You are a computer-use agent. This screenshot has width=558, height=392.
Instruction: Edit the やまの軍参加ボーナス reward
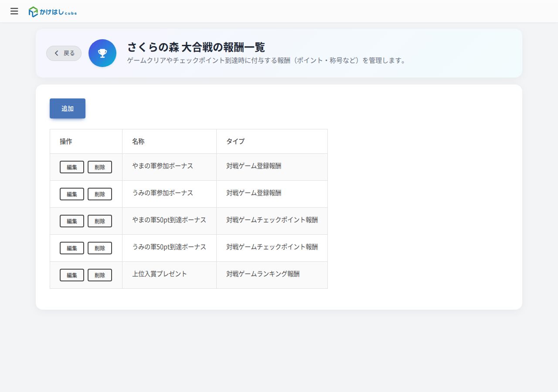(72, 167)
